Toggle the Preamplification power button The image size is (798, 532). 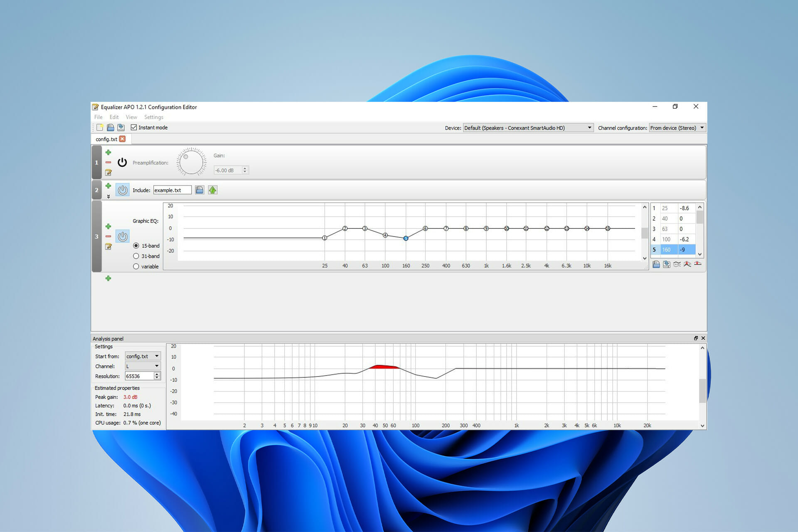tap(122, 163)
